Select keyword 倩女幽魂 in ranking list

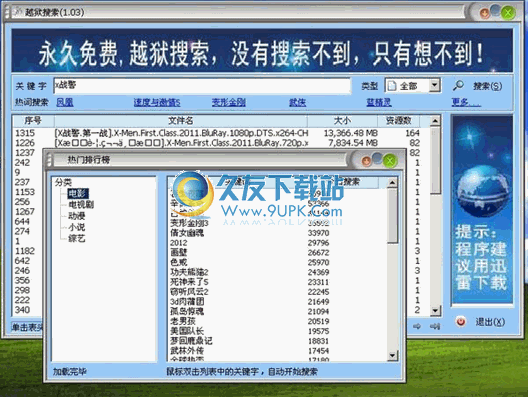pyautogui.click(x=187, y=233)
